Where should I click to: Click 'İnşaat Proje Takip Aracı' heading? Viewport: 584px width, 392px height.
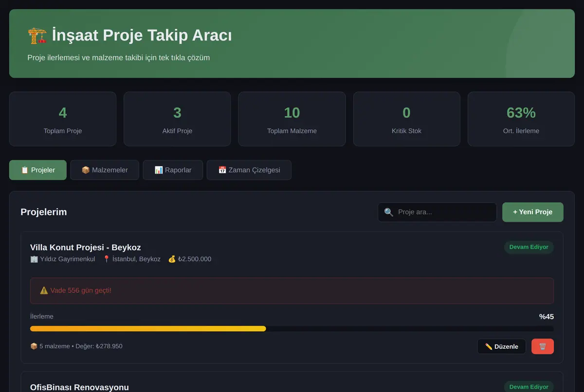(142, 36)
